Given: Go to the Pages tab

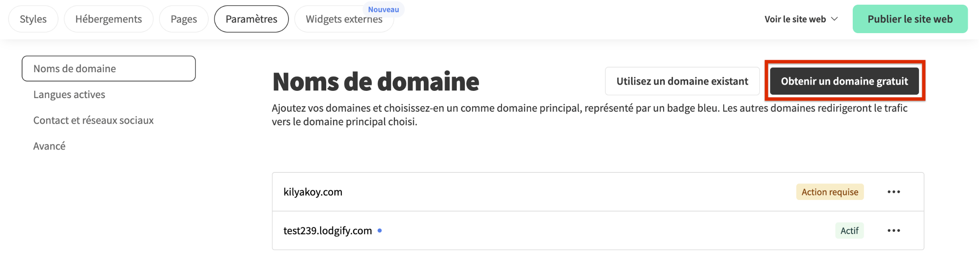Looking at the screenshot, I should pyautogui.click(x=184, y=19).
